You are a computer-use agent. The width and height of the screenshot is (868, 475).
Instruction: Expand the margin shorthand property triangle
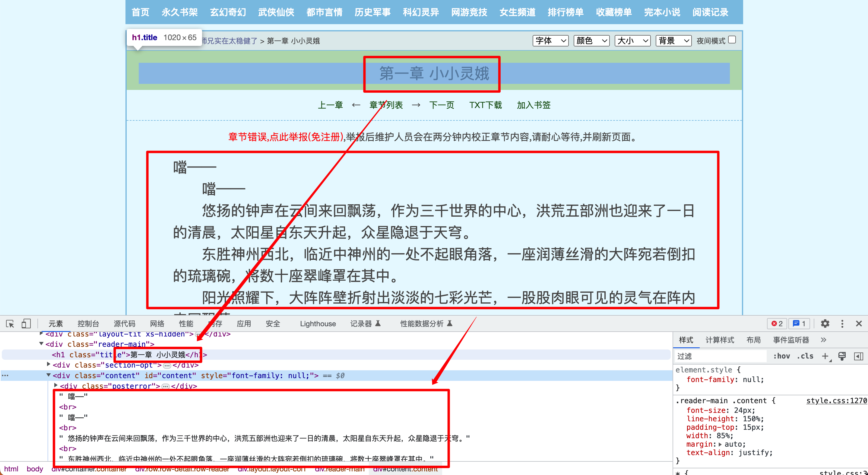720,445
